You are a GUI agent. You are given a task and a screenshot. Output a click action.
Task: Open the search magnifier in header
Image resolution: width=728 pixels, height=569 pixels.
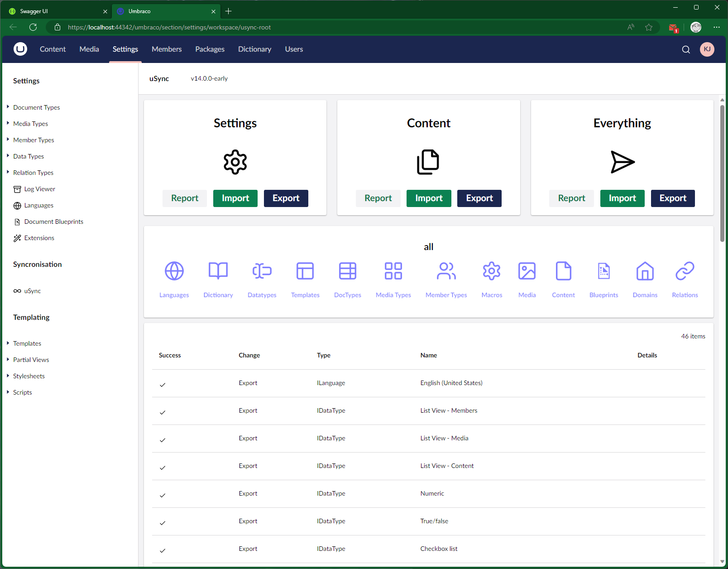[686, 49]
